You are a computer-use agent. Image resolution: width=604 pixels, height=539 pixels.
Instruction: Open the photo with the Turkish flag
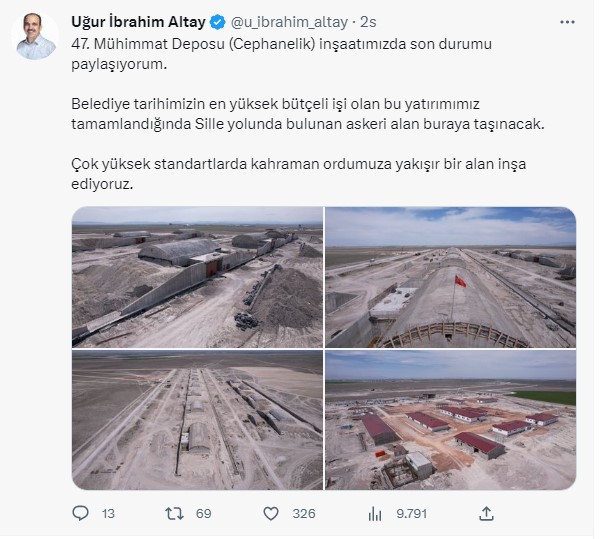451,277
